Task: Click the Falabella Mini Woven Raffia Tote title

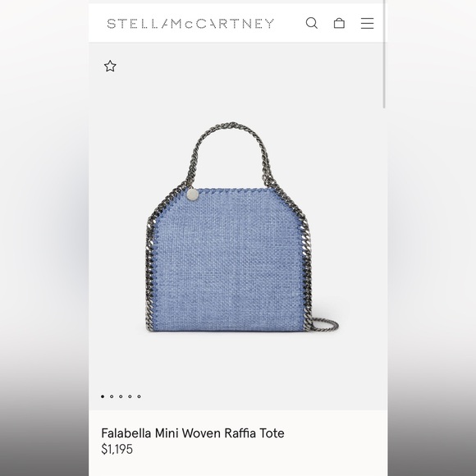Action: point(193,433)
